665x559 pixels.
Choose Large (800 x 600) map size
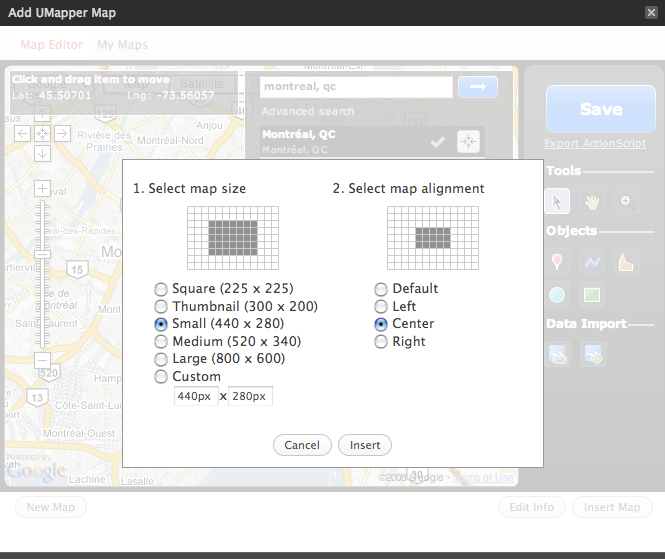coord(160,359)
